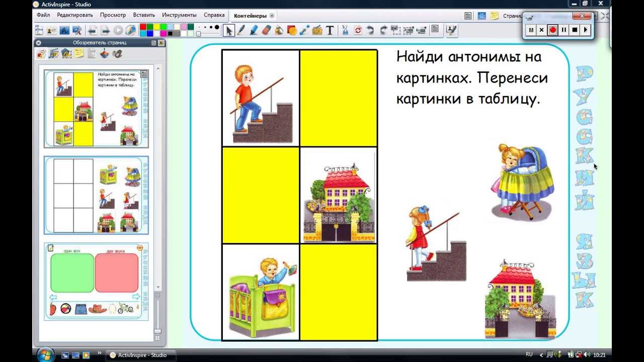Click the pen width slider handle
644x362 pixels.
click(x=198, y=34)
